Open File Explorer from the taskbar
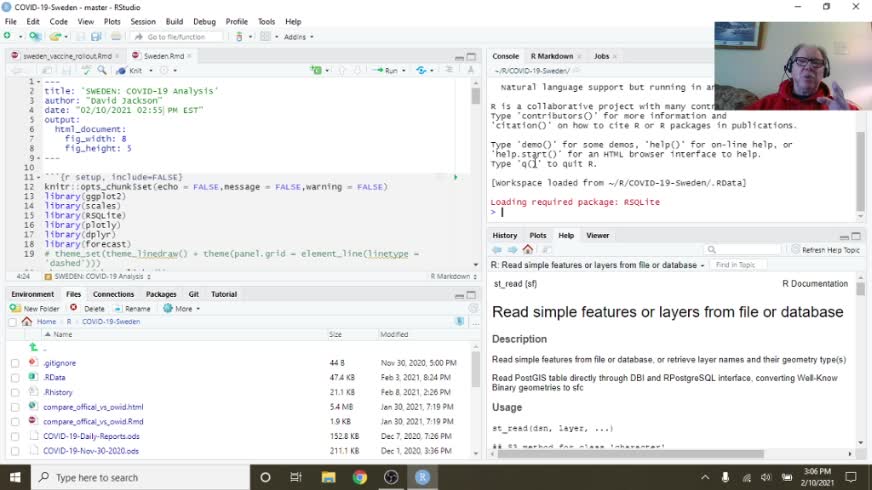Screen dimensions: 872x490 [328, 477]
